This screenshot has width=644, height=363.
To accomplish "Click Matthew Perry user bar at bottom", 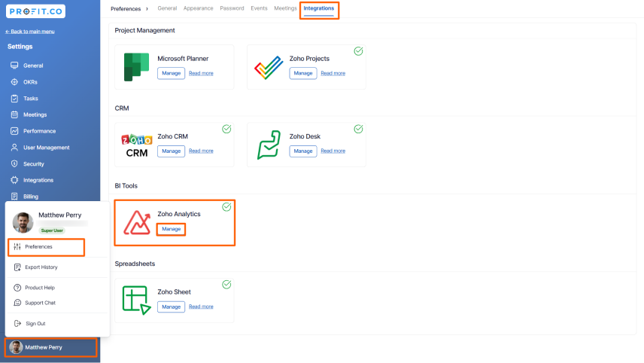I will (x=51, y=347).
